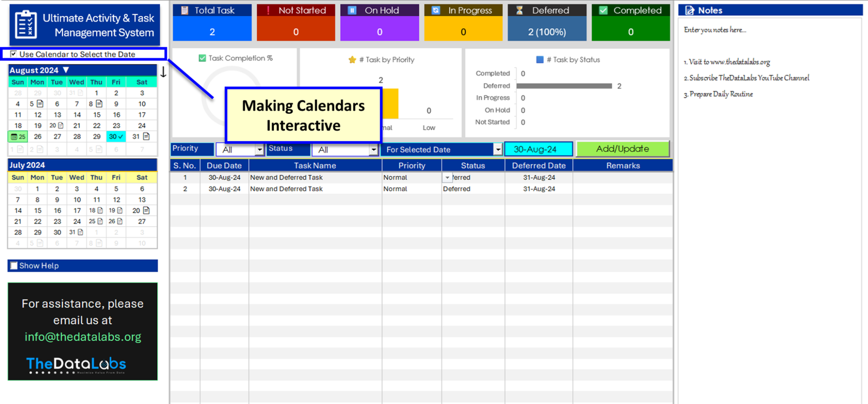Click the Enter your notes here text area
The height and width of the screenshot is (404, 868).
(715, 30)
